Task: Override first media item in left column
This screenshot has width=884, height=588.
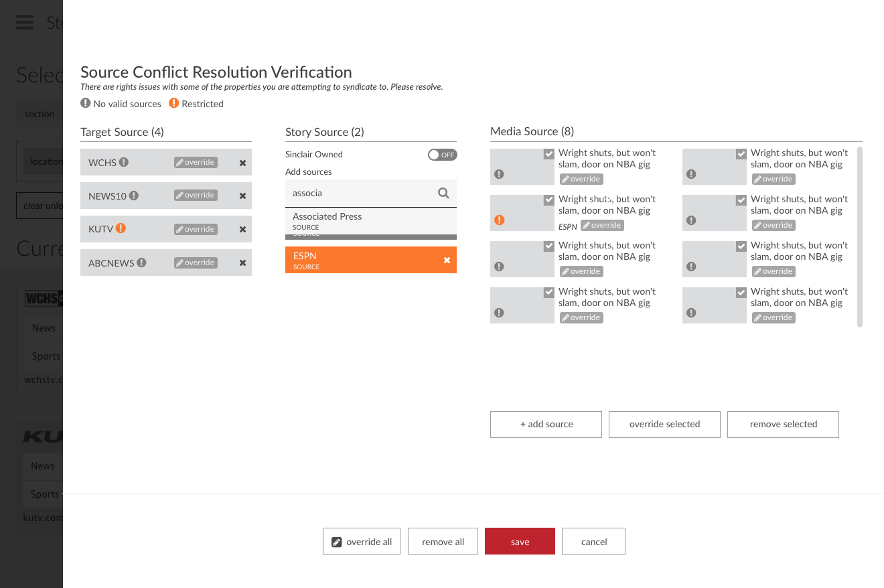Action: tap(581, 179)
